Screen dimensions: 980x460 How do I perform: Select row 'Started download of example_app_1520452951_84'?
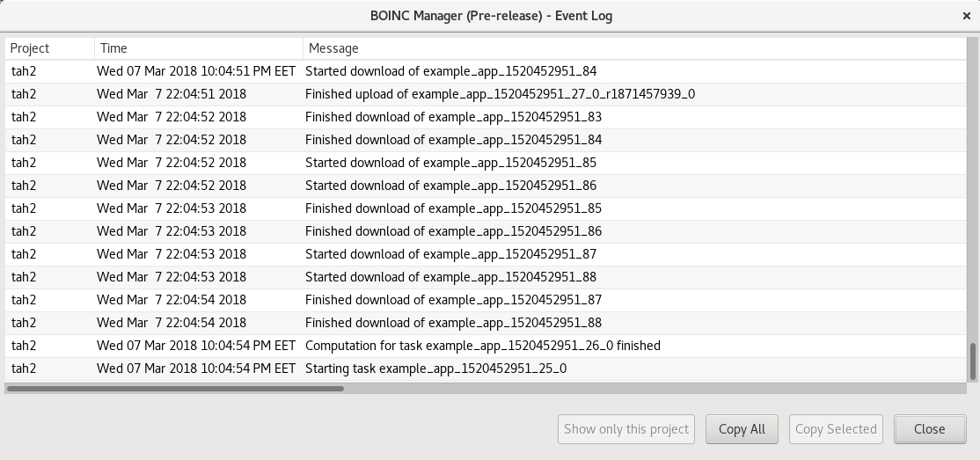pos(486,71)
